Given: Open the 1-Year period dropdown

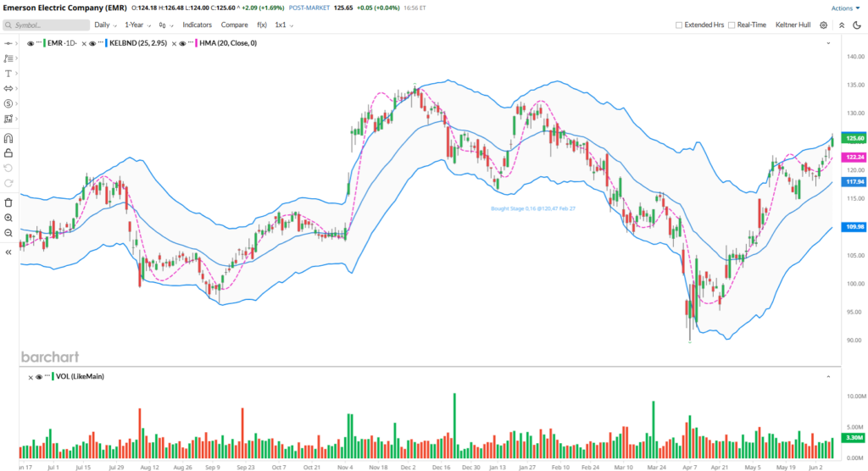Looking at the screenshot, I should (x=139, y=25).
